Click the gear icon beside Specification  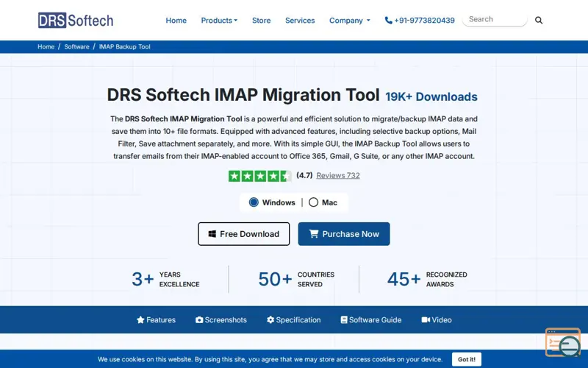pyautogui.click(x=270, y=320)
